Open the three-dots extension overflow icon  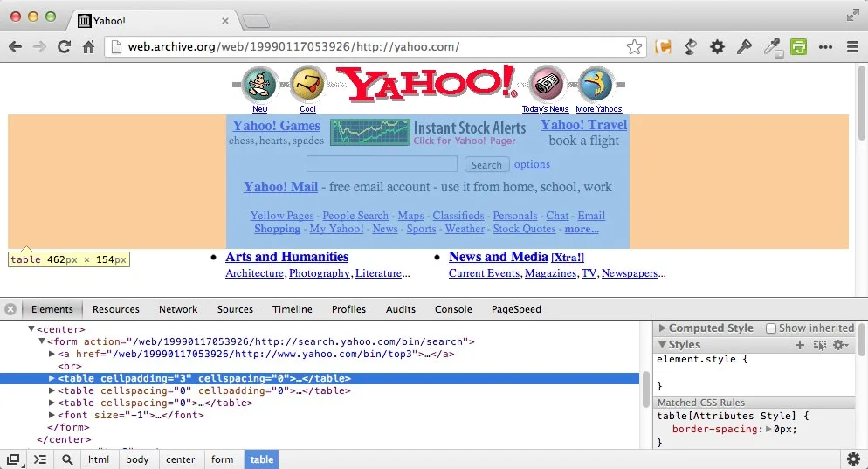click(x=825, y=47)
